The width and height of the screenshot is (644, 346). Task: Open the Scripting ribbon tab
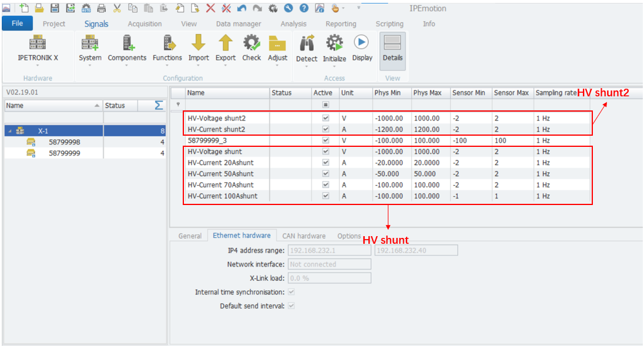point(390,24)
